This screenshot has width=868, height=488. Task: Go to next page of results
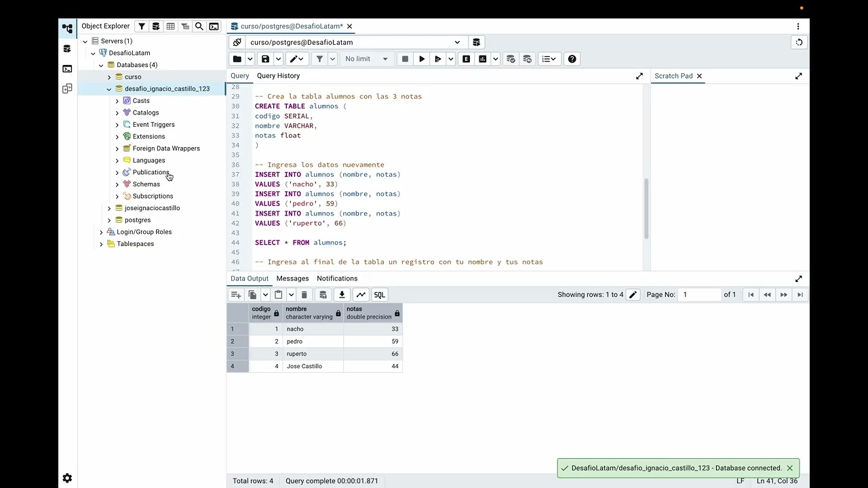click(x=784, y=295)
